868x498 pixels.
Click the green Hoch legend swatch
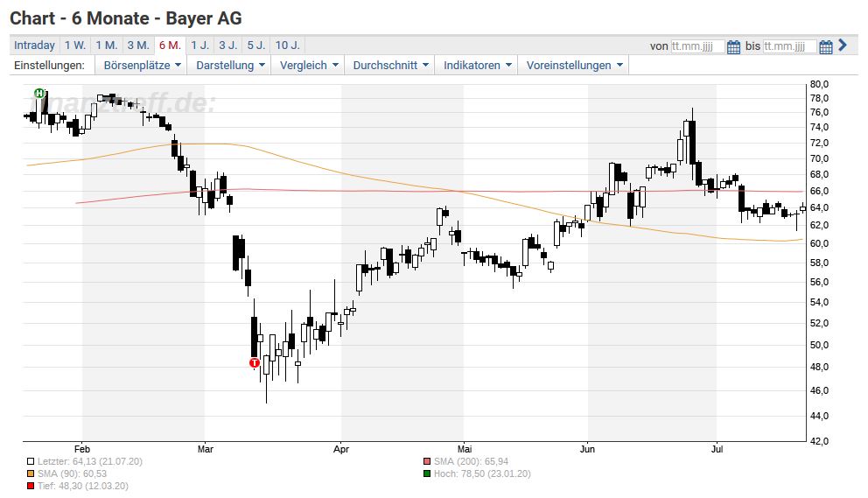pyautogui.click(x=427, y=473)
